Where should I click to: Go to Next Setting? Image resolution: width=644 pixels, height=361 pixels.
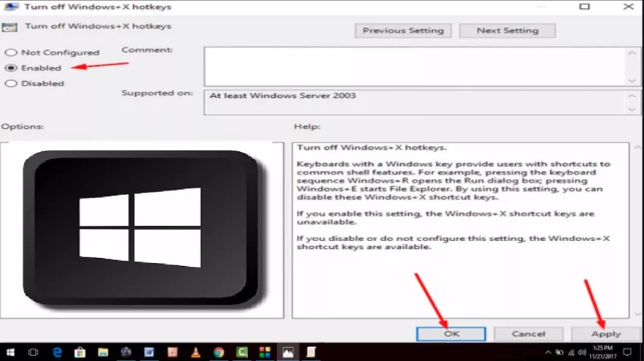tap(507, 31)
